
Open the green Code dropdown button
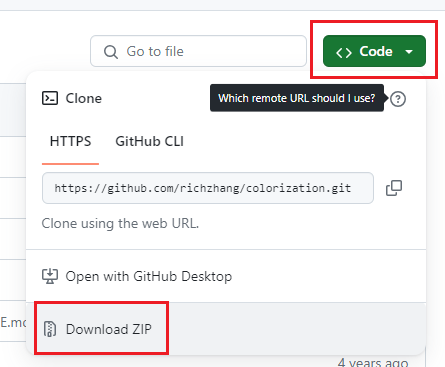pyautogui.click(x=374, y=51)
